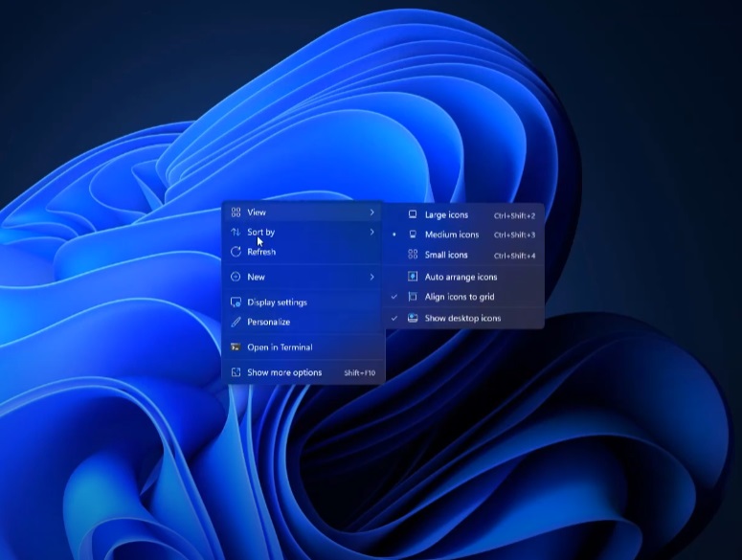742x560 pixels.
Task: Click the grid icon beside View
Action: click(x=236, y=213)
